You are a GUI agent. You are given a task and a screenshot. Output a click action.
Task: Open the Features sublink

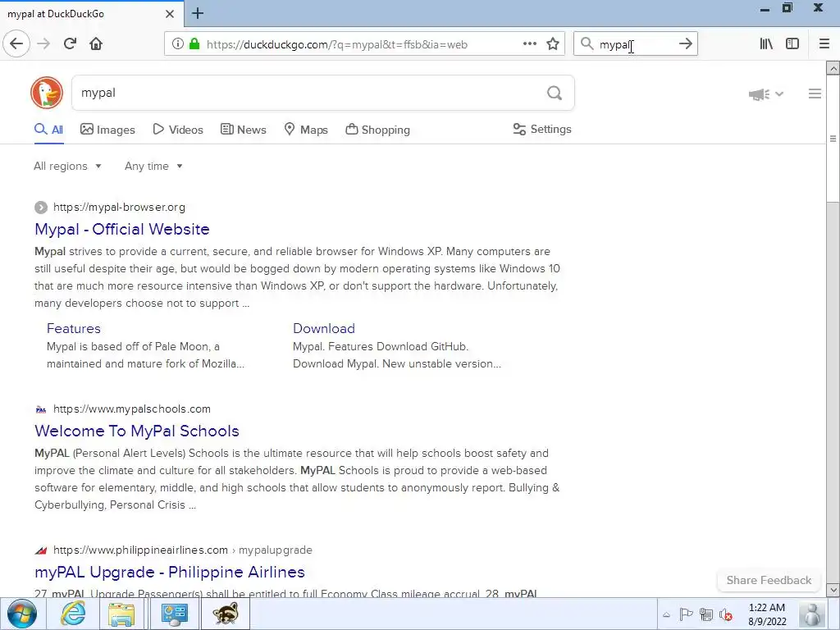tap(73, 328)
